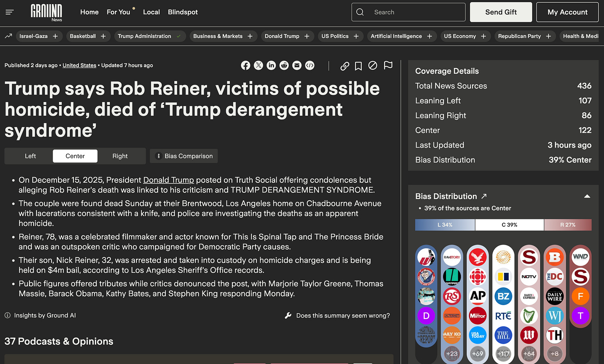The image size is (604, 364).
Task: Open the Daily Mirror source icon
Action: point(477,315)
